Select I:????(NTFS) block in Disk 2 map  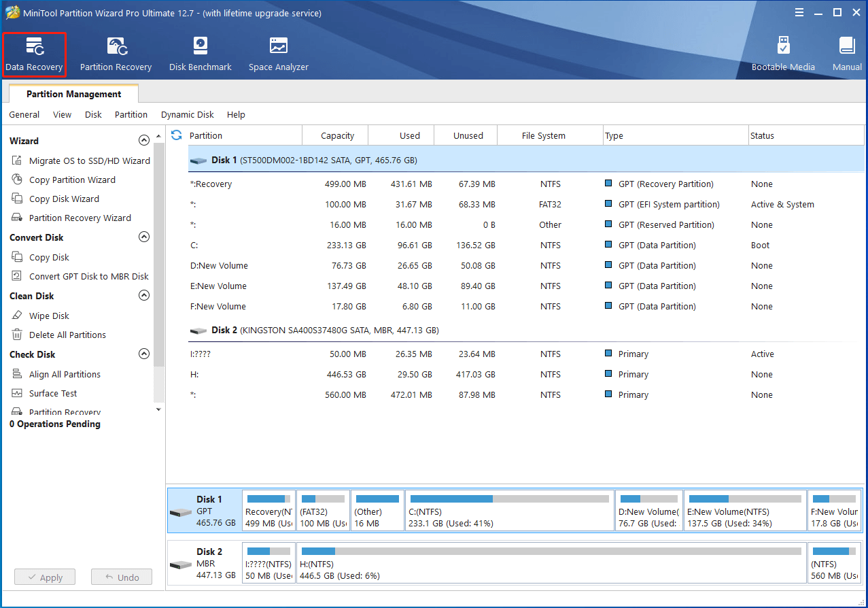pos(269,563)
